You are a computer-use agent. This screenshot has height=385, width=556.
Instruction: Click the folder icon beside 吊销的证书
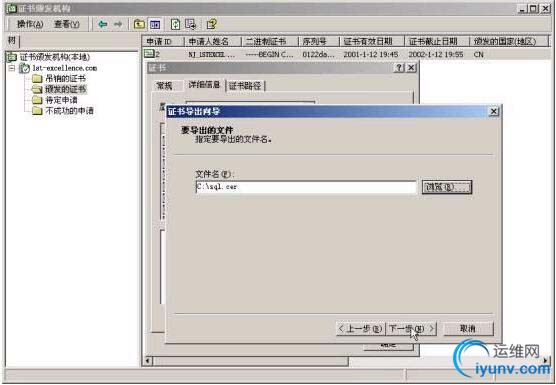coord(37,78)
